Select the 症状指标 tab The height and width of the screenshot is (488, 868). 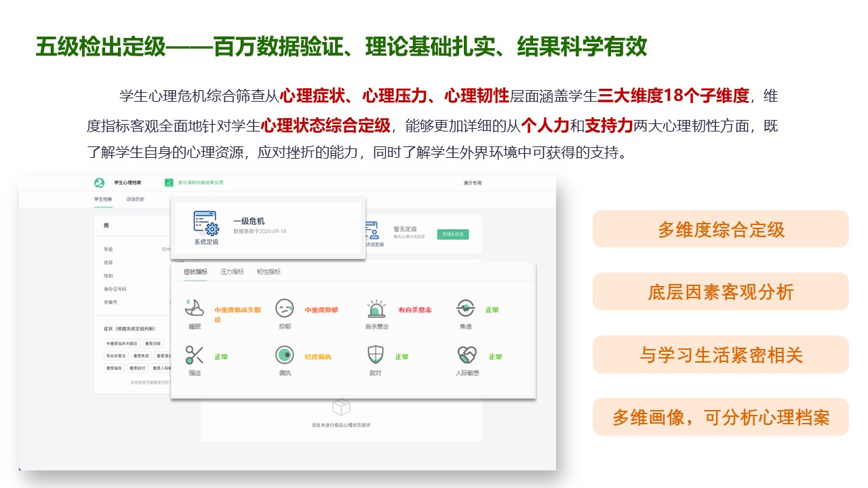click(x=196, y=272)
